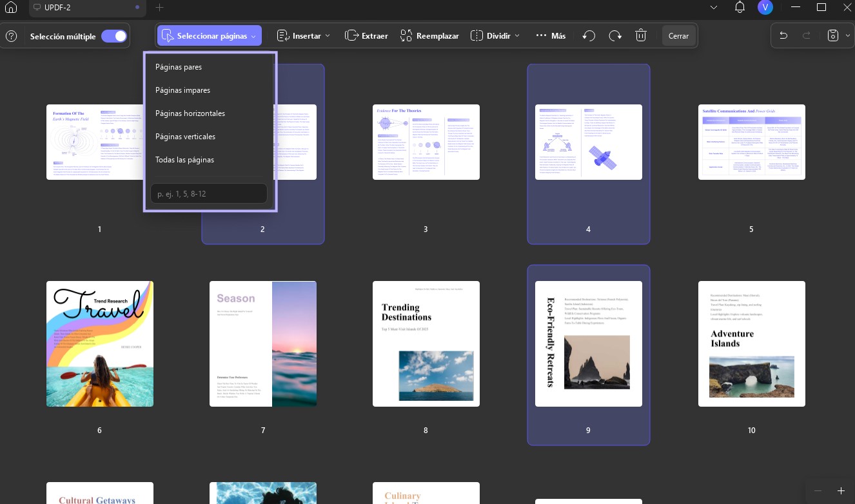Delete selected pages with trash icon
Viewport: 855px width, 504px height.
pyautogui.click(x=641, y=36)
